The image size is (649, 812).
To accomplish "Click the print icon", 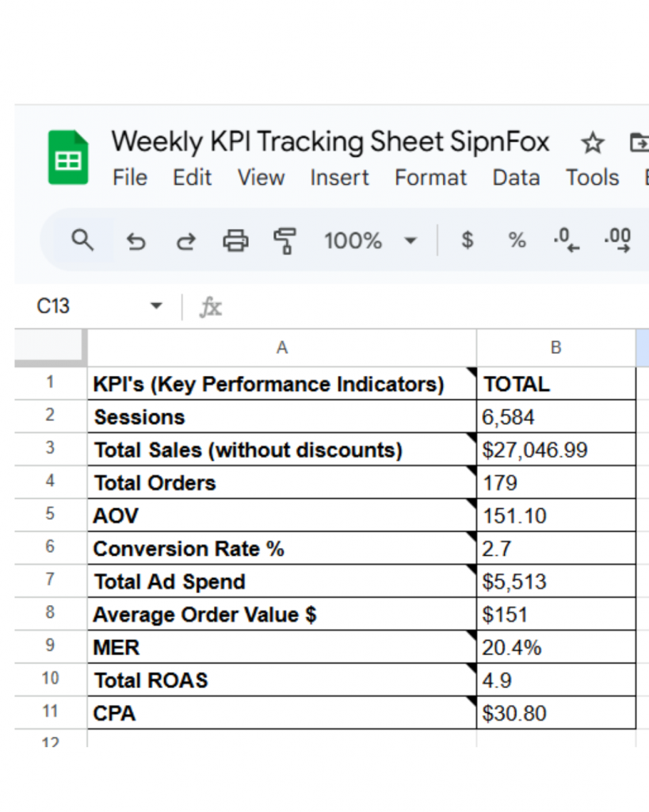I will pos(235,240).
